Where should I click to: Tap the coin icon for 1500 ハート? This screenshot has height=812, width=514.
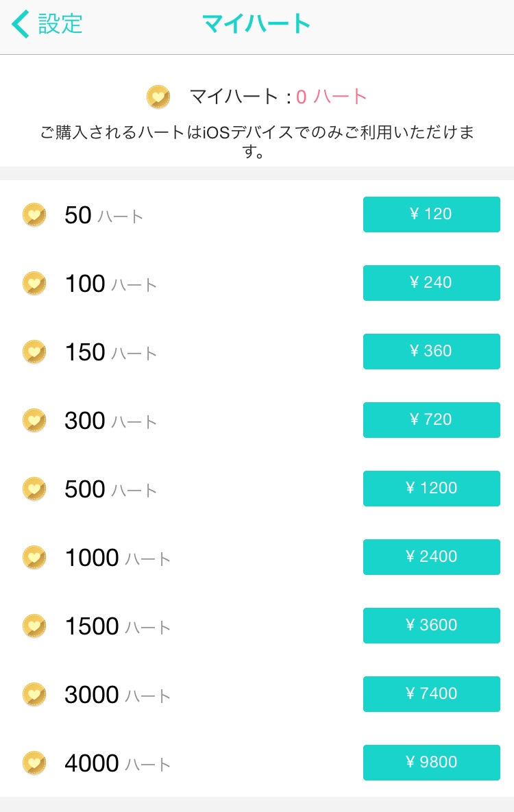coord(34,626)
